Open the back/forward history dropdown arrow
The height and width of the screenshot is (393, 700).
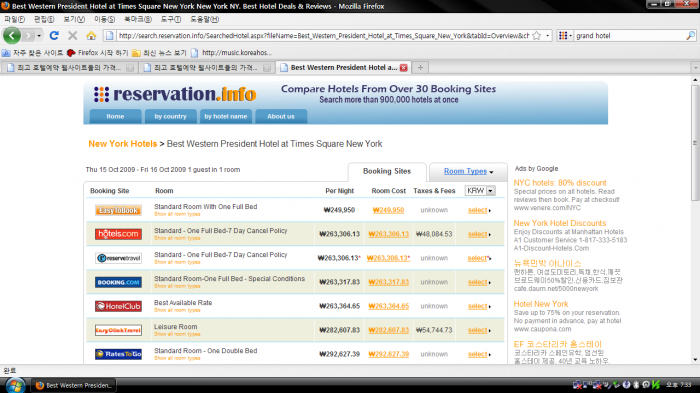tap(39, 35)
